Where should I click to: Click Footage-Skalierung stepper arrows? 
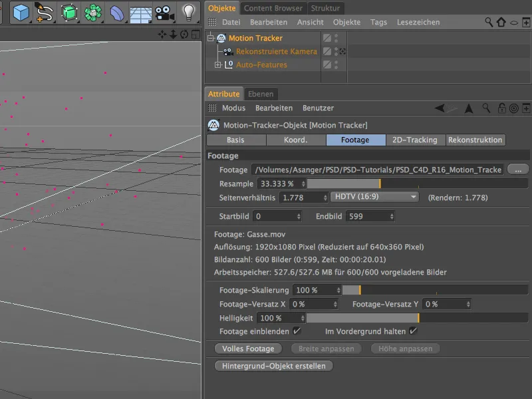(338, 291)
